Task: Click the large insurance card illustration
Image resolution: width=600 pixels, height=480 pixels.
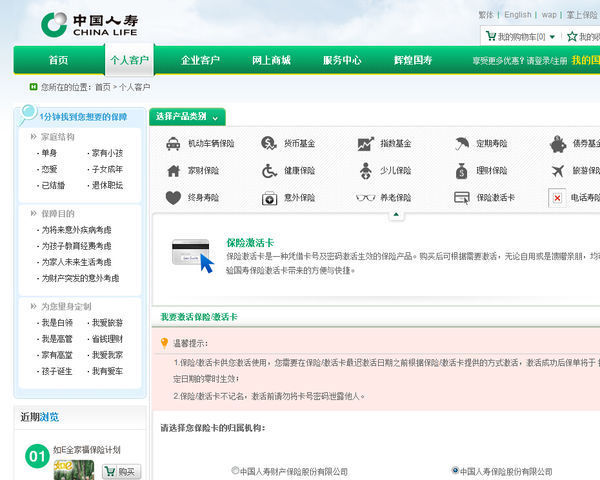Action: (x=192, y=256)
